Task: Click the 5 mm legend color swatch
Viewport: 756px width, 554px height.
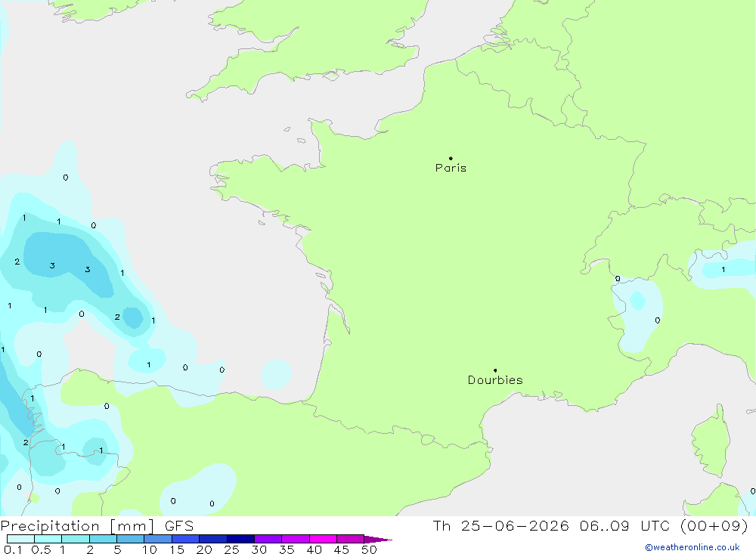Action: [x=130, y=539]
